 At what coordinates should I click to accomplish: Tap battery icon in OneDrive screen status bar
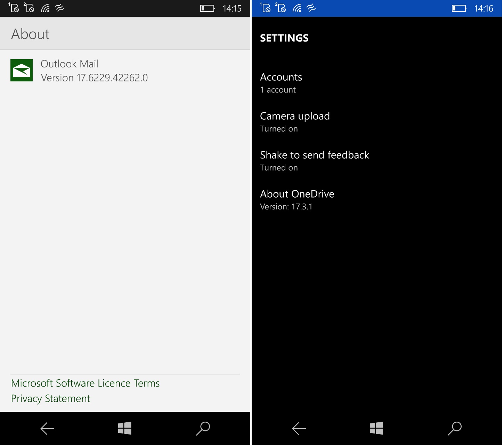tap(459, 8)
